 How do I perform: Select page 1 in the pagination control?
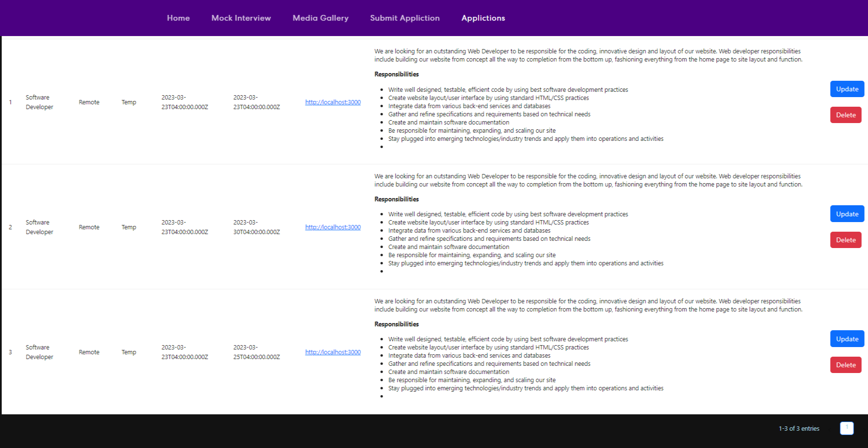pos(847,428)
